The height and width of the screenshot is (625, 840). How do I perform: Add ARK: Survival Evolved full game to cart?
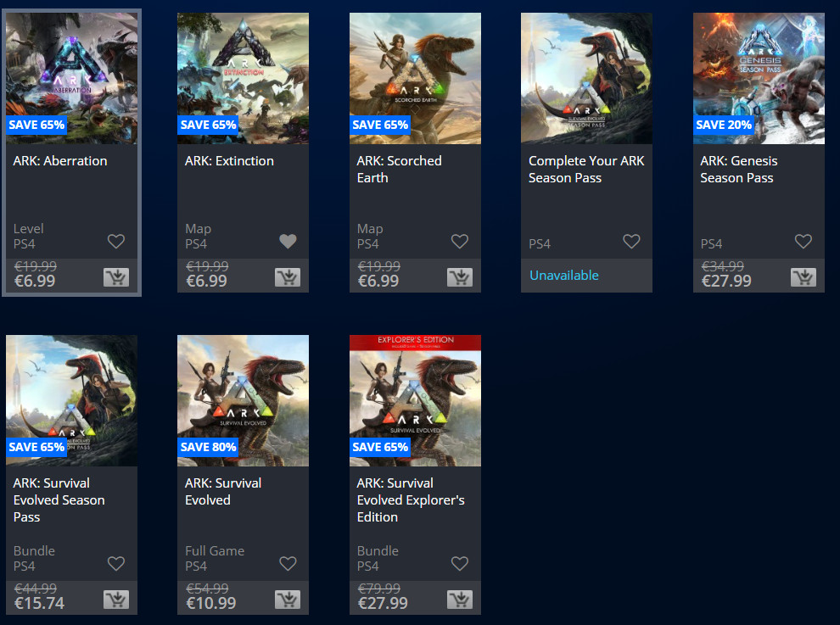pos(288,600)
